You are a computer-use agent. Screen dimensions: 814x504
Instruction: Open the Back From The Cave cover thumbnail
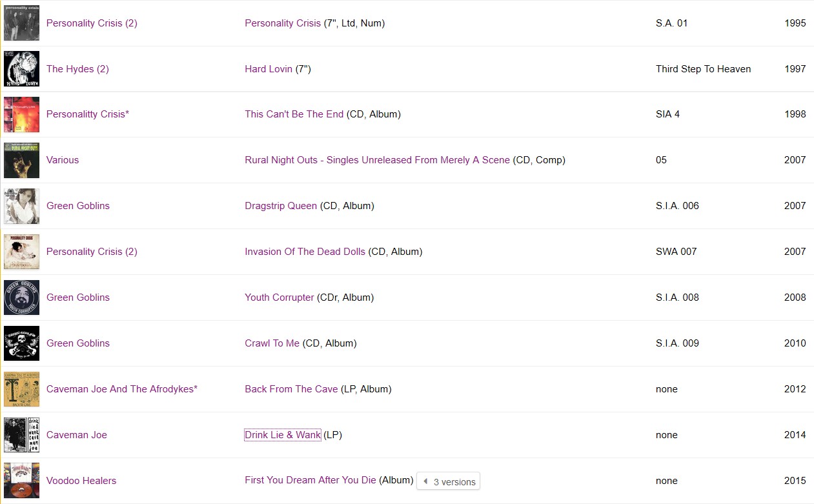click(x=21, y=388)
